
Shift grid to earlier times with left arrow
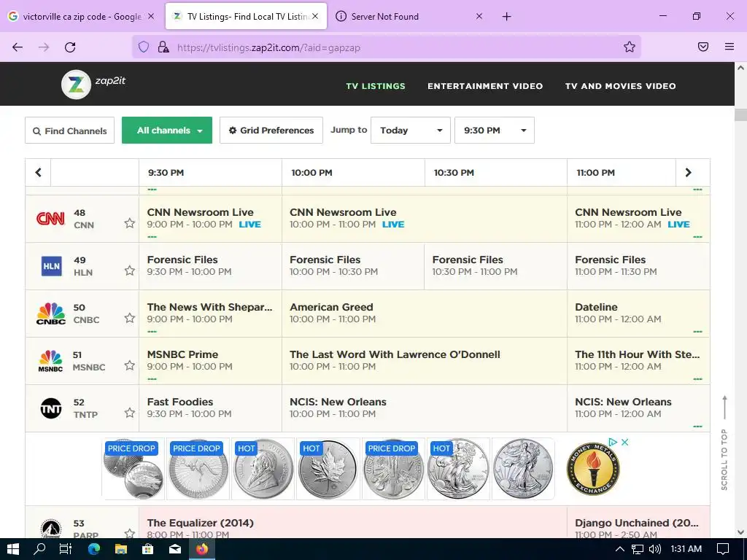tap(38, 172)
